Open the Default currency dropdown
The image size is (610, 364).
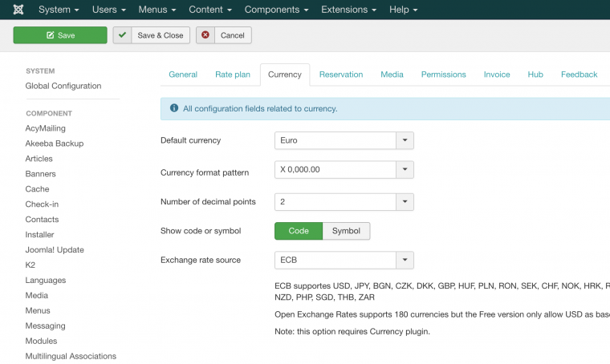[405, 140]
